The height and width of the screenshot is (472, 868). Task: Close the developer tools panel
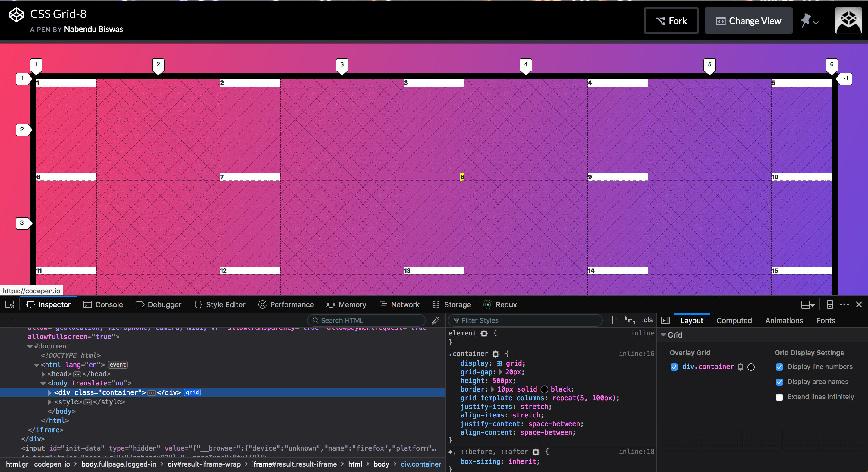click(x=859, y=304)
